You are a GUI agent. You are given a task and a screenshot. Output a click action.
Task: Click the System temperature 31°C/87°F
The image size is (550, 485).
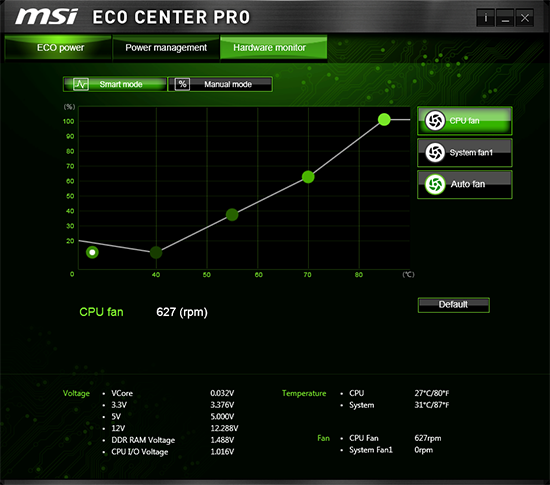(x=432, y=405)
